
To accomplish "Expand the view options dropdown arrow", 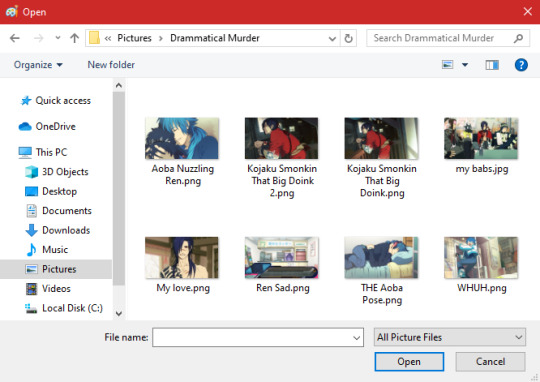I will pos(465,65).
